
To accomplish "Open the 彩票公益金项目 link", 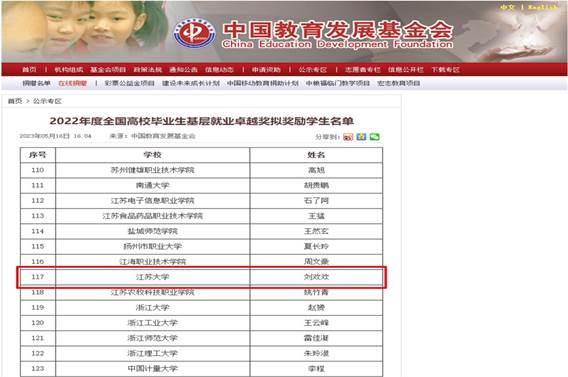I will [129, 83].
